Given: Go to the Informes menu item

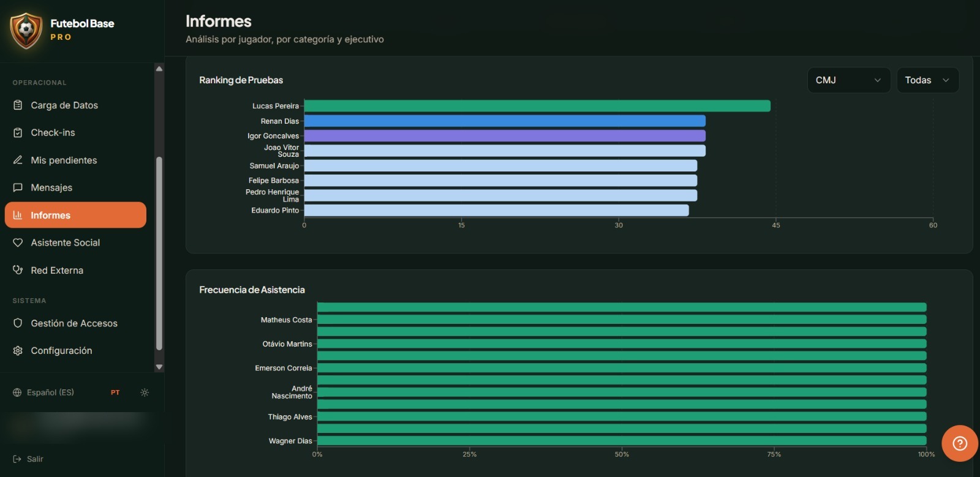Looking at the screenshot, I should 75,215.
